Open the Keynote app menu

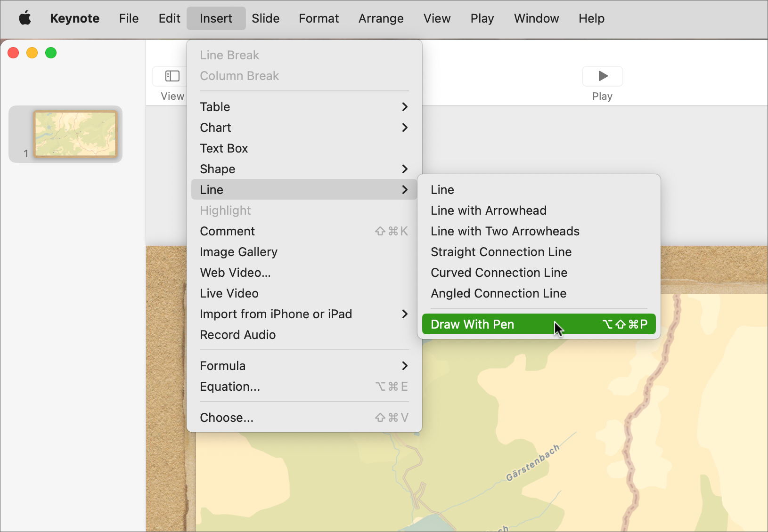click(x=74, y=18)
